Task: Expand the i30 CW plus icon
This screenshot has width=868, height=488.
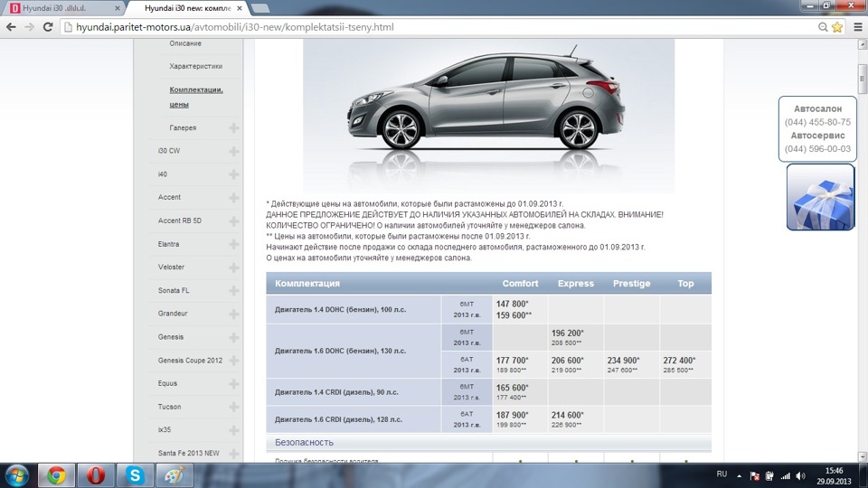Action: [x=233, y=151]
